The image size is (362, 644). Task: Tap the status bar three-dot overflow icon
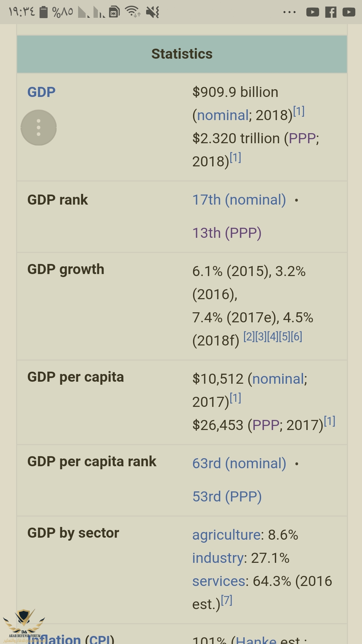pos(289,12)
